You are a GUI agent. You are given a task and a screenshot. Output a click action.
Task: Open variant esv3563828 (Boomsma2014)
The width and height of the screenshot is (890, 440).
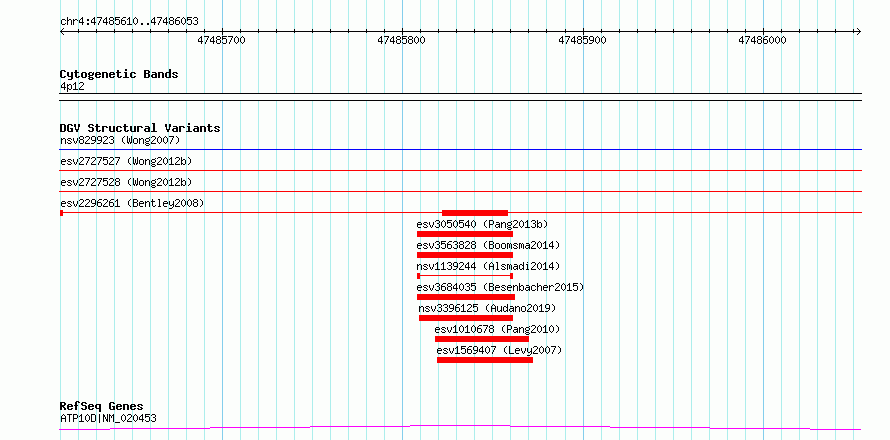click(488, 245)
